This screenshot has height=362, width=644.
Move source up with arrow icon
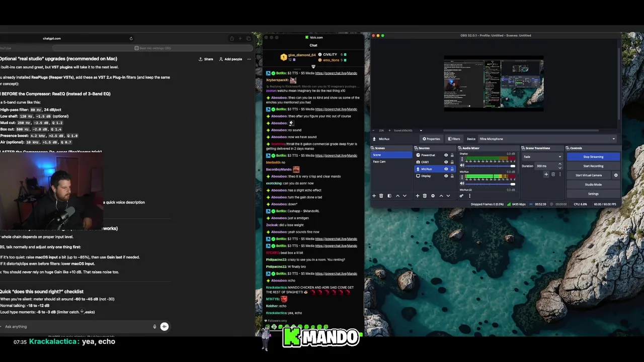(x=441, y=196)
